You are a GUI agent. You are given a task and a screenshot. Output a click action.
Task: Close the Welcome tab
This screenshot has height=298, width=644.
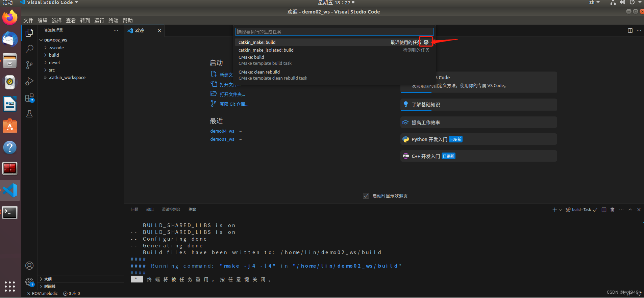tap(159, 31)
